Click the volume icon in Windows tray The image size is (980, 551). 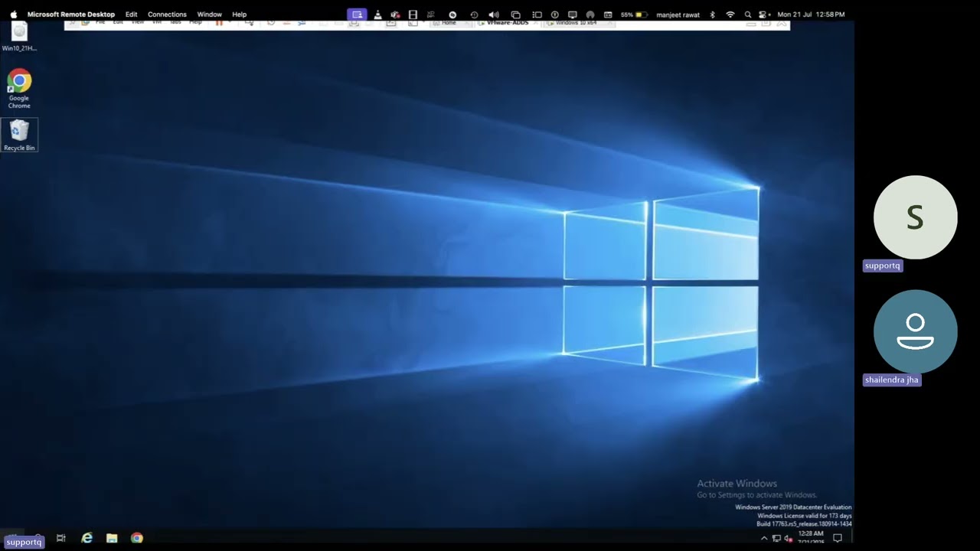click(x=789, y=538)
